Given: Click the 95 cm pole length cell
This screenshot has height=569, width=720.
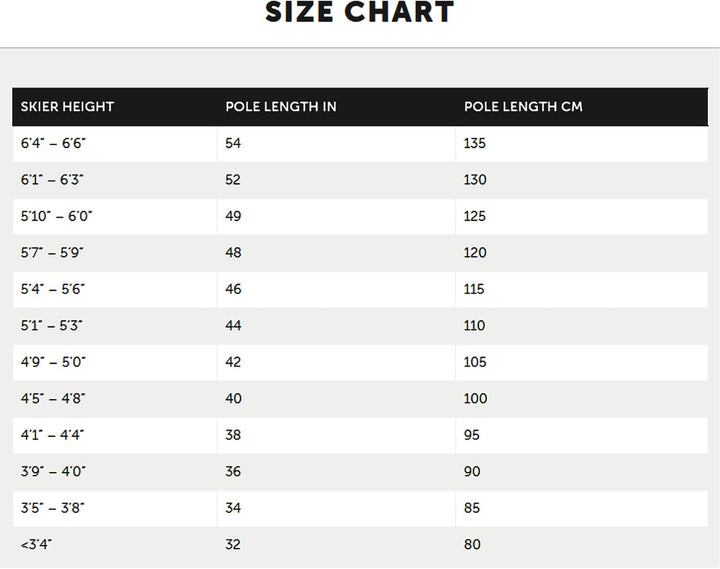Looking at the screenshot, I should pos(472,435).
